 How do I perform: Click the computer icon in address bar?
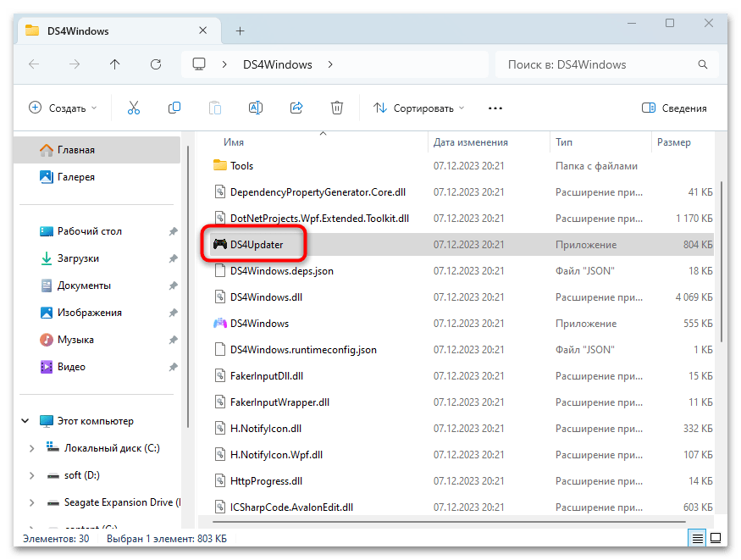199,64
